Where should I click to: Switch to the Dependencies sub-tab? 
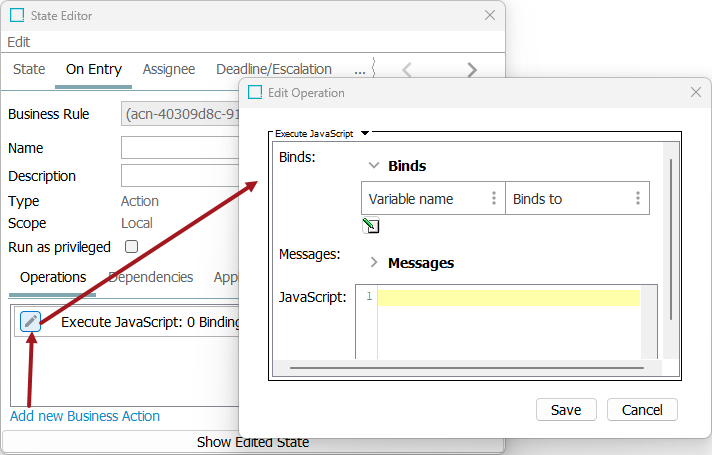(150, 277)
